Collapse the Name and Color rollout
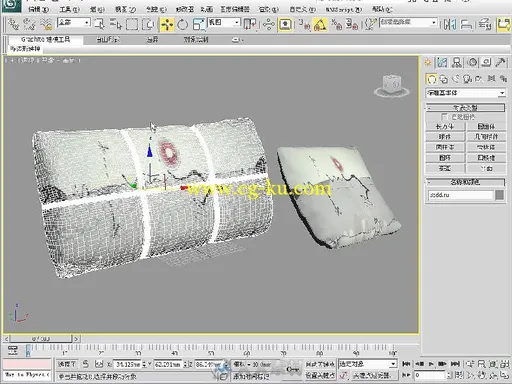Screen dimensions: 512x384 click(x=465, y=182)
